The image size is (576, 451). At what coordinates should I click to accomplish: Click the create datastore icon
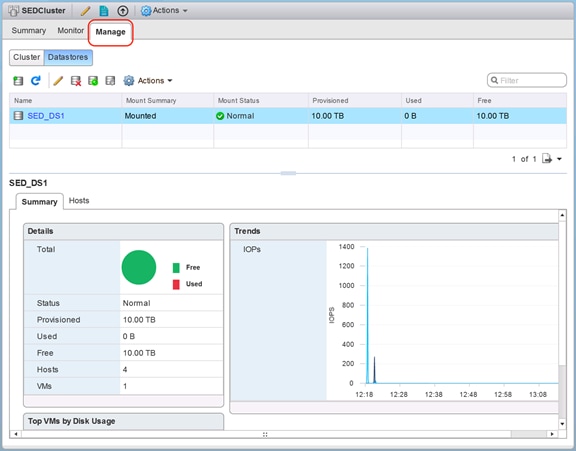18,80
